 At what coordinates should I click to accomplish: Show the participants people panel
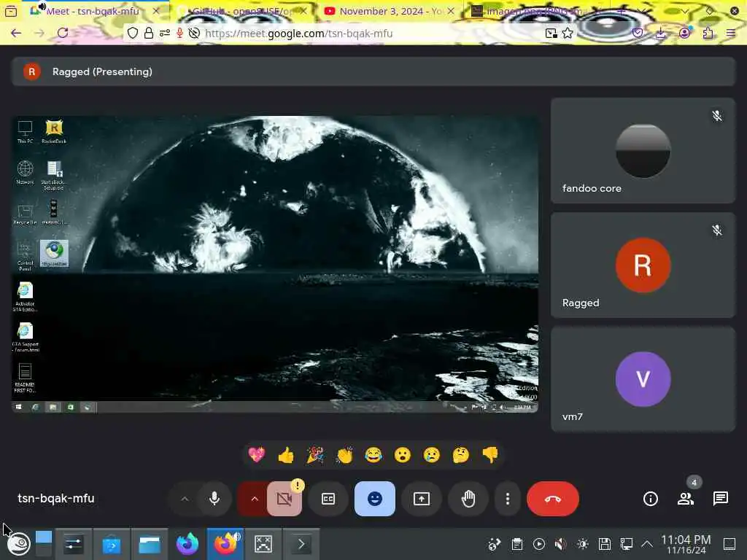point(686,499)
